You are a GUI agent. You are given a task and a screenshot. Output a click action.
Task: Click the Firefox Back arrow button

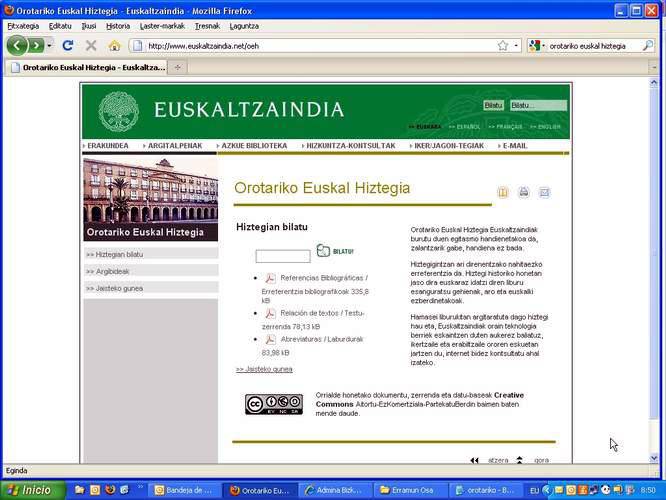pyautogui.click(x=17, y=45)
